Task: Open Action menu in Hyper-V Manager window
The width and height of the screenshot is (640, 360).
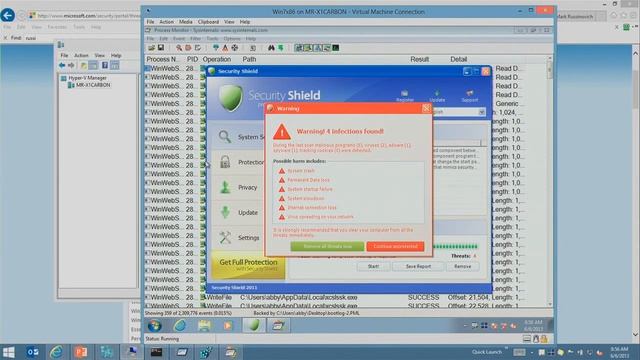Action: pyautogui.click(x=81, y=55)
